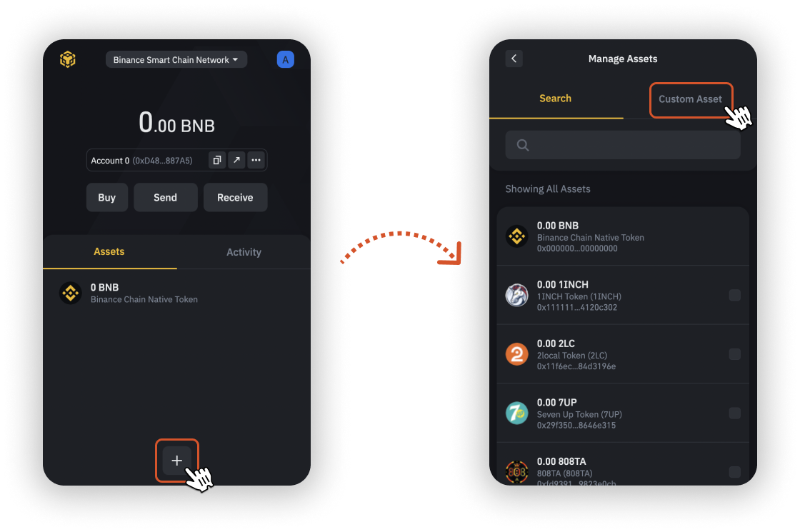This screenshot has width=800, height=532.
Task: Open the three-dots account options
Action: pos(256,160)
